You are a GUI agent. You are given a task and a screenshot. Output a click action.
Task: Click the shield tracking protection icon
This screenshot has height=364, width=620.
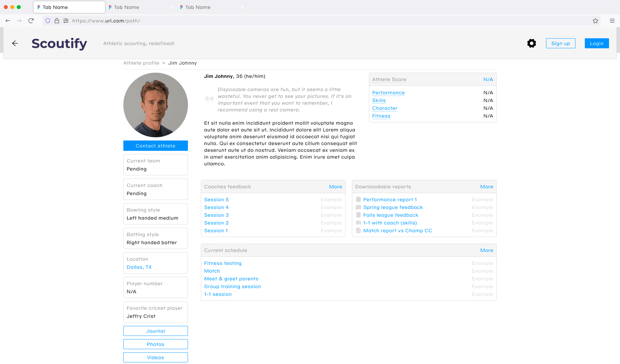point(48,21)
